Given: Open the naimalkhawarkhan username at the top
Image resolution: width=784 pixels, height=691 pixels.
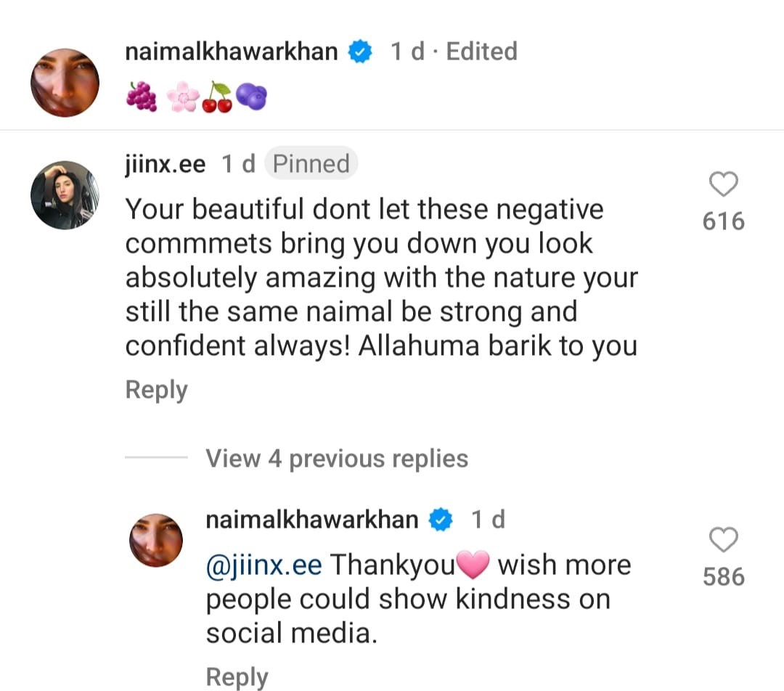Looking at the screenshot, I should (x=232, y=52).
